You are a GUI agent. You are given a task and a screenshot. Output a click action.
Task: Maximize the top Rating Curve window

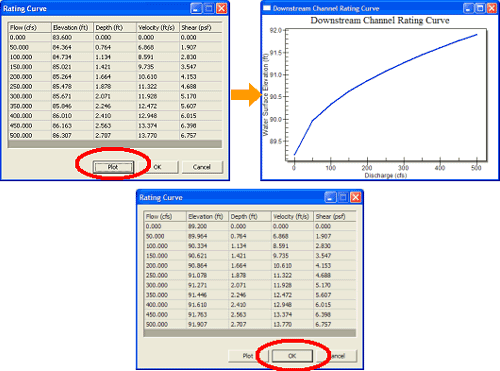209,8
